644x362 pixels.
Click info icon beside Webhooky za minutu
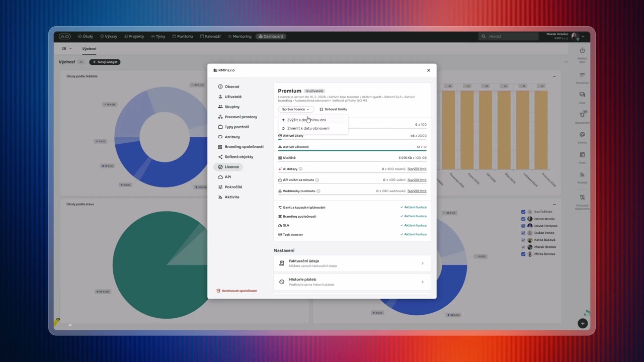pyautogui.click(x=318, y=191)
